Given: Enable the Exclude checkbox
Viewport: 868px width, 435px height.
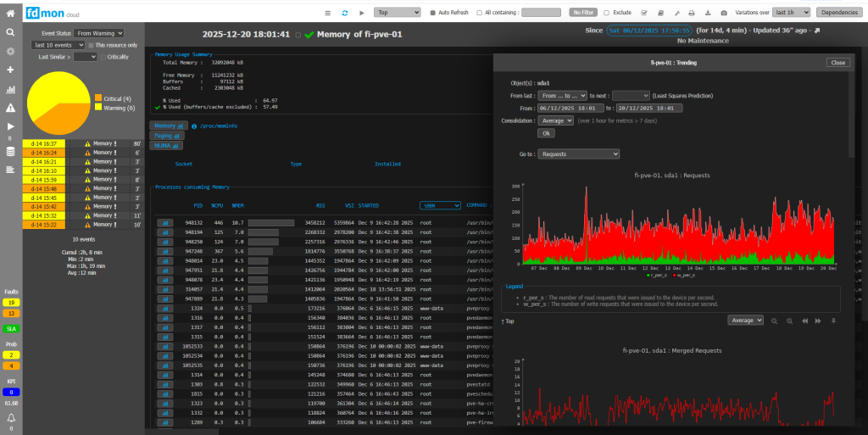Looking at the screenshot, I should pyautogui.click(x=606, y=13).
